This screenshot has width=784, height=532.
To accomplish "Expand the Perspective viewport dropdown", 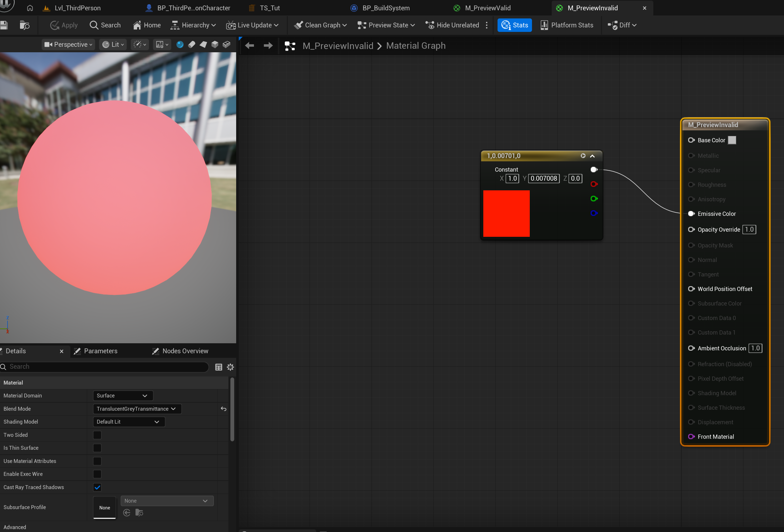I will [68, 45].
